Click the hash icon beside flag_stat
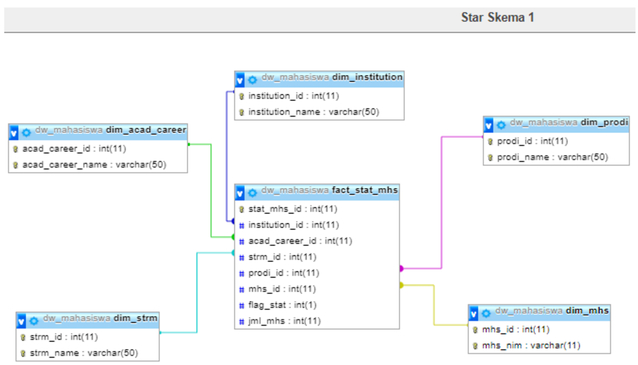The image size is (638, 365). tap(242, 306)
